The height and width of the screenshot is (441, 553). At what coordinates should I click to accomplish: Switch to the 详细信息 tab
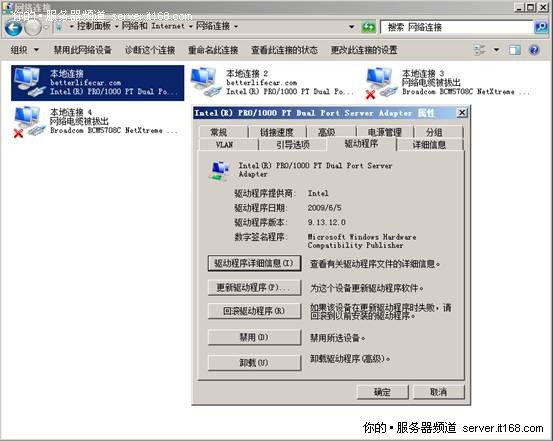click(x=430, y=144)
